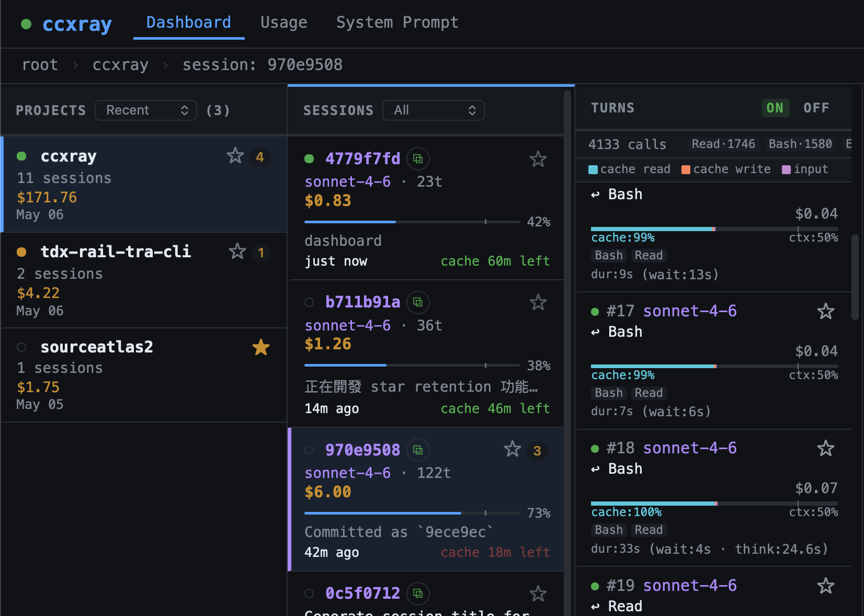Click cache write legend swatch
The width and height of the screenshot is (864, 616).
coord(686,169)
